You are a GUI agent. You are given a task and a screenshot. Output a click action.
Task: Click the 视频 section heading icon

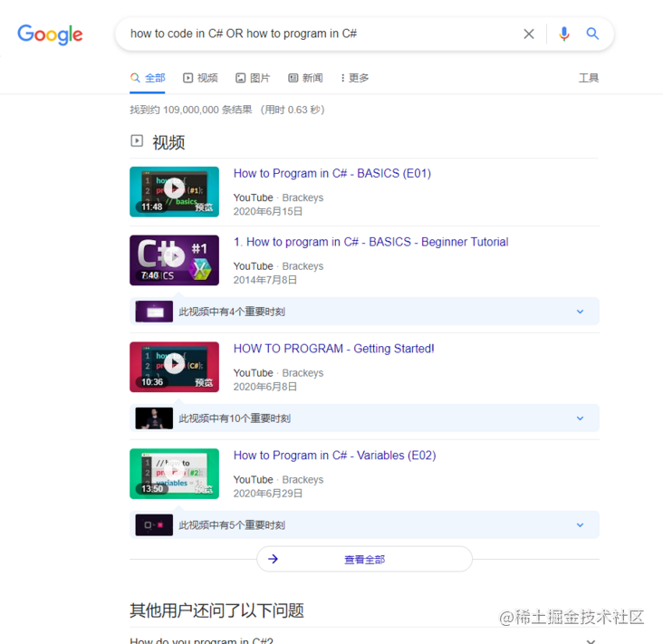(x=137, y=140)
